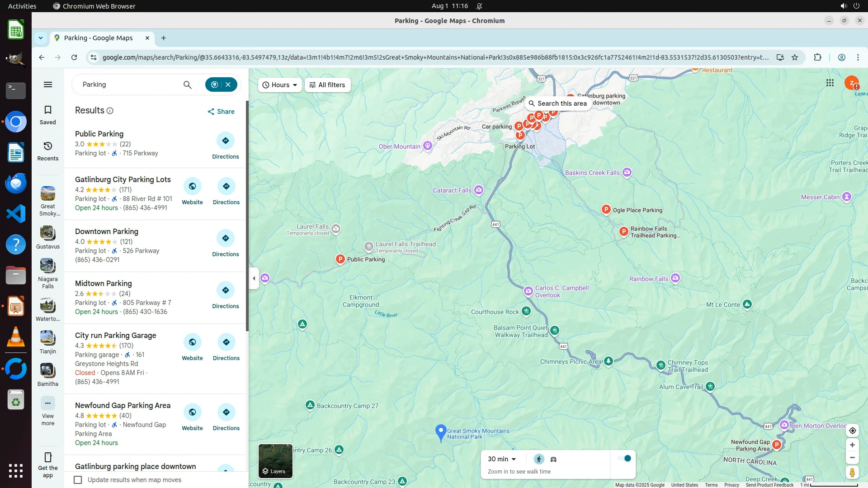This screenshot has width=868, height=488.
Task: Expand the Hours filter dropdown
Action: 280,85
